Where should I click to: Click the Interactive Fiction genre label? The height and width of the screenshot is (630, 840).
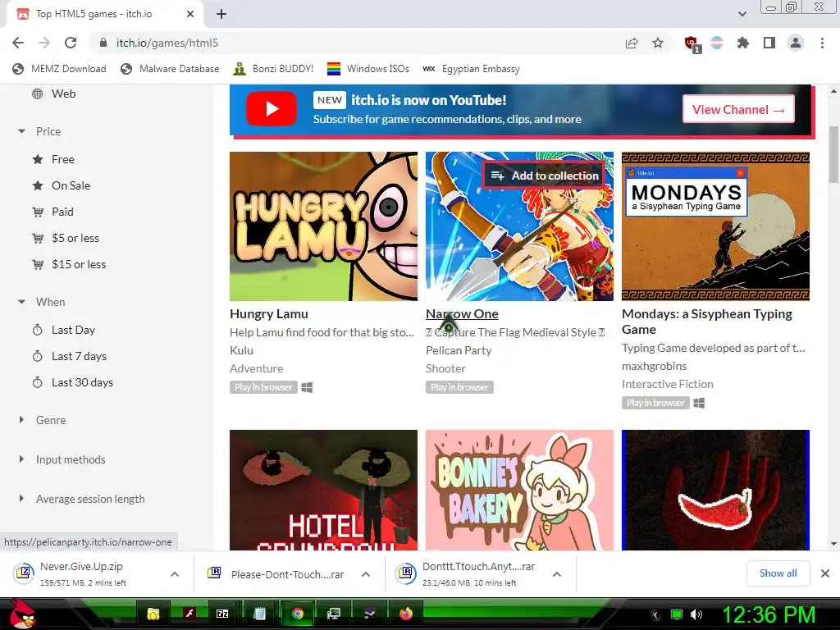tap(668, 384)
